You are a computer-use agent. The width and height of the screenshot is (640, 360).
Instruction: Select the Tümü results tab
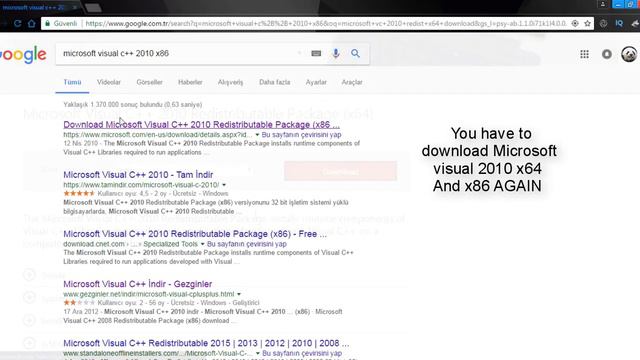[72, 82]
